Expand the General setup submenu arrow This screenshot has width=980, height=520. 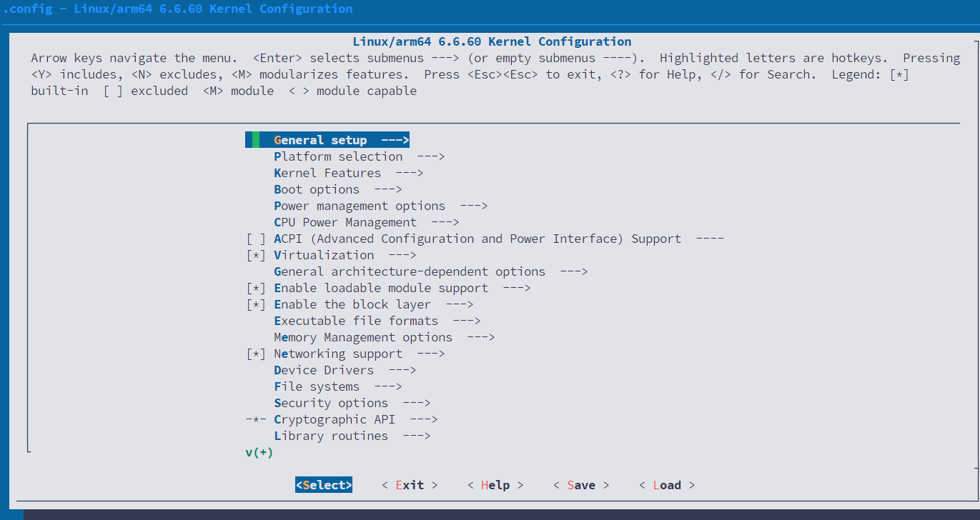[395, 140]
